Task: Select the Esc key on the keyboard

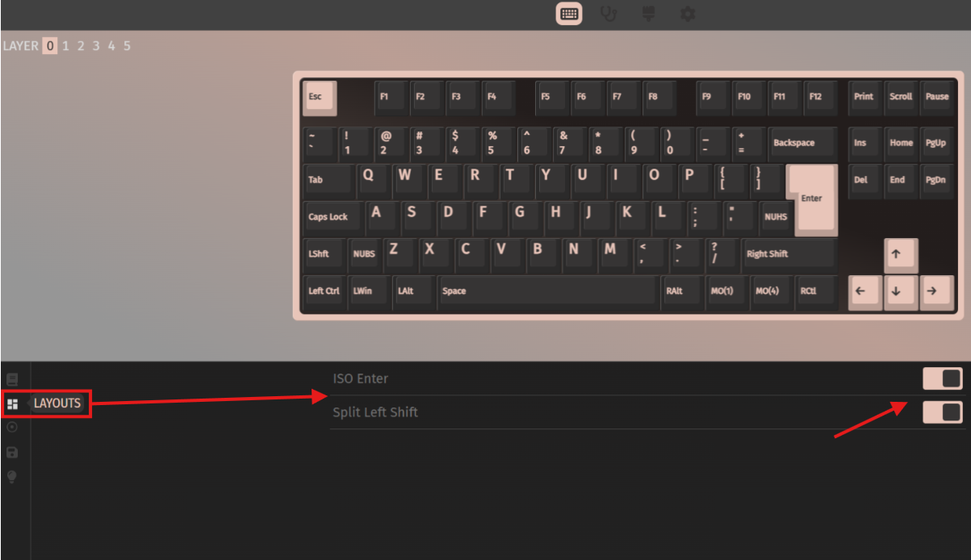Action: (x=320, y=98)
